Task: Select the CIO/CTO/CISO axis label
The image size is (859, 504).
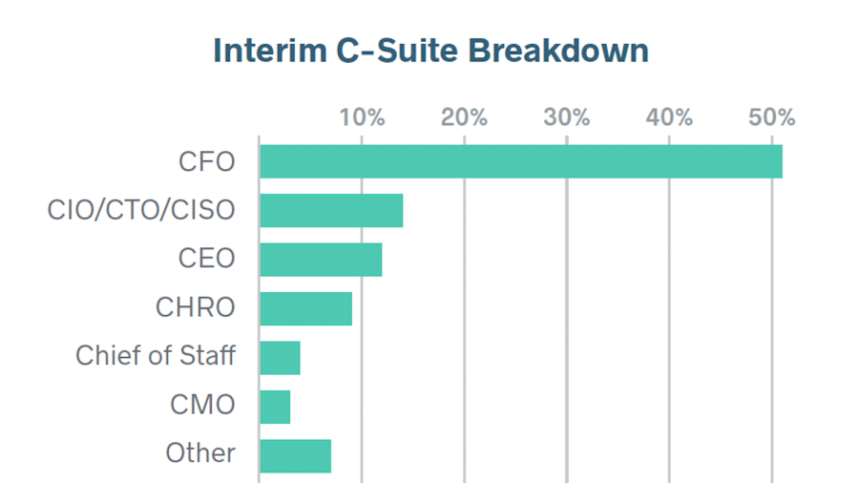Action: [141, 210]
